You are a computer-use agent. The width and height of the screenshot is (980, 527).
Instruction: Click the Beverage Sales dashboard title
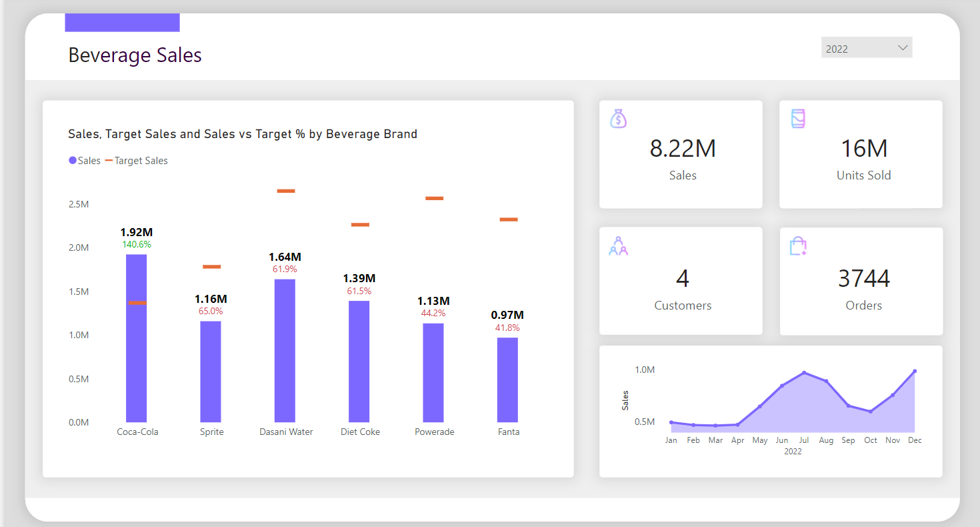point(135,55)
